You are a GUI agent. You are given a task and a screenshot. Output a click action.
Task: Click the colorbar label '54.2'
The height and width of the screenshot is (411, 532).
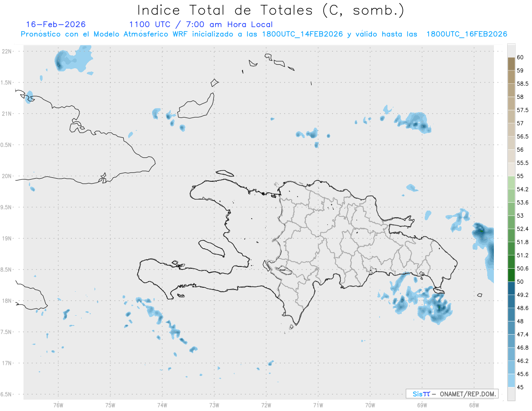pyautogui.click(x=523, y=189)
